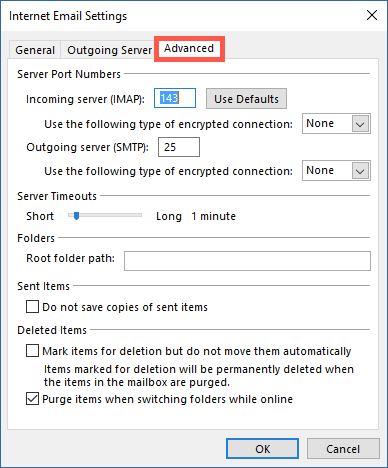Click the Cancel button
This screenshot has width=388, height=468.
(x=343, y=449)
